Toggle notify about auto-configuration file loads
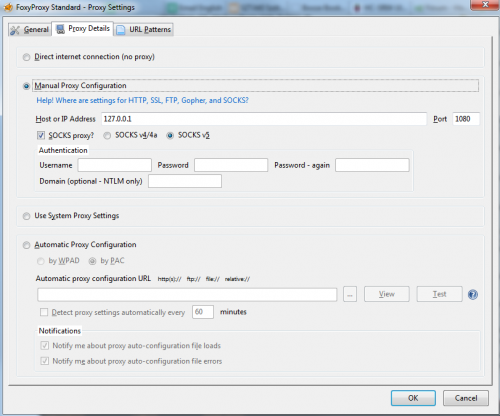The height and width of the screenshot is (416, 500). (45, 345)
